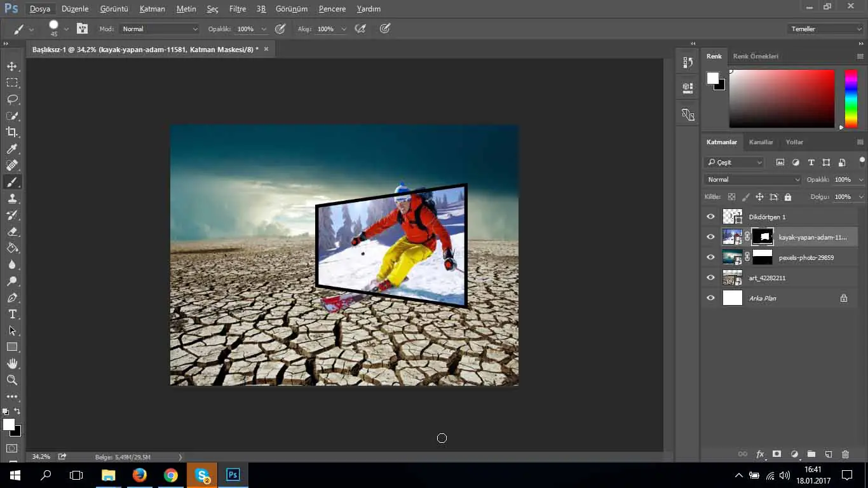Select the Lasso tool
Screen dimensions: 868x488
coord(12,100)
